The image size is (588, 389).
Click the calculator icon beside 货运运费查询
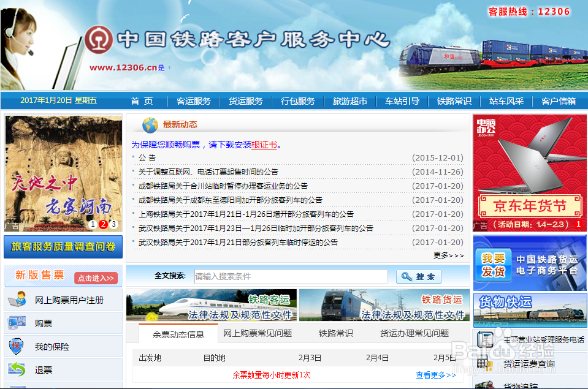point(485,363)
